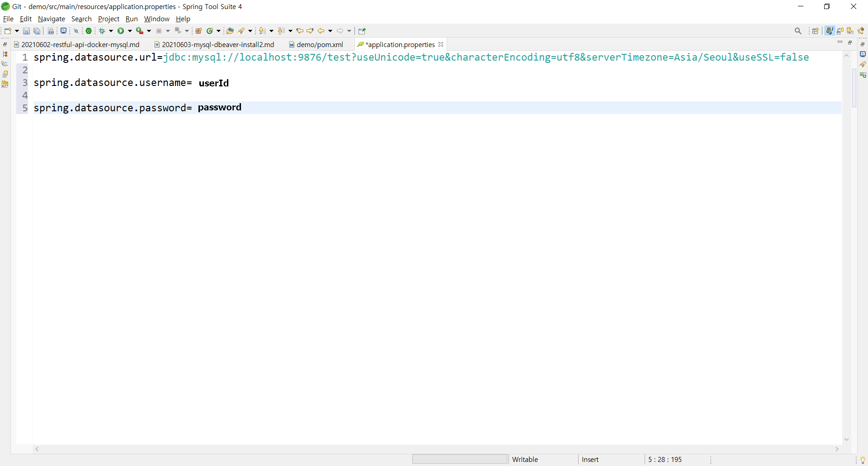The height and width of the screenshot is (466, 868).
Task: Switch to demo/pom.xml editor tab
Action: pos(316,44)
